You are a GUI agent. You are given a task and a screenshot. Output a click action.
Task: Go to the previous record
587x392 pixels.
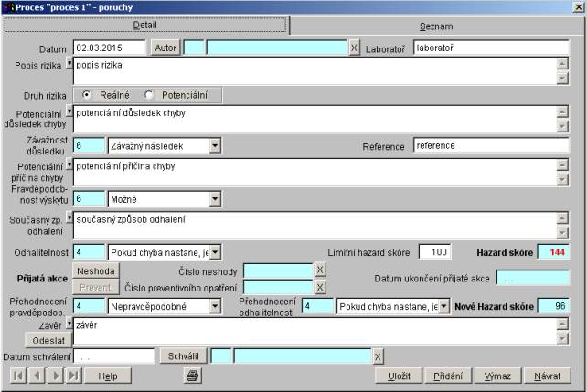(37, 376)
